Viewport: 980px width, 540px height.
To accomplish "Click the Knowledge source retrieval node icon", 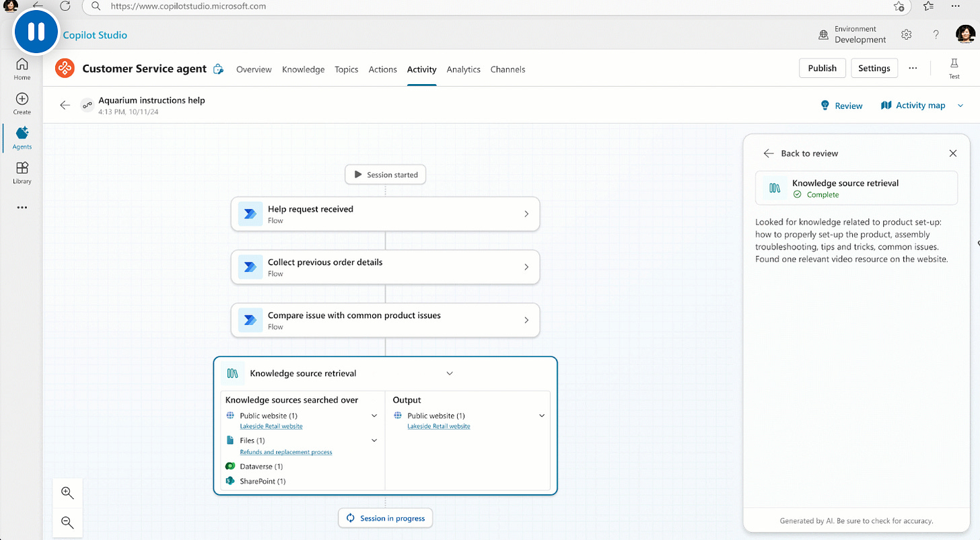I will click(233, 373).
